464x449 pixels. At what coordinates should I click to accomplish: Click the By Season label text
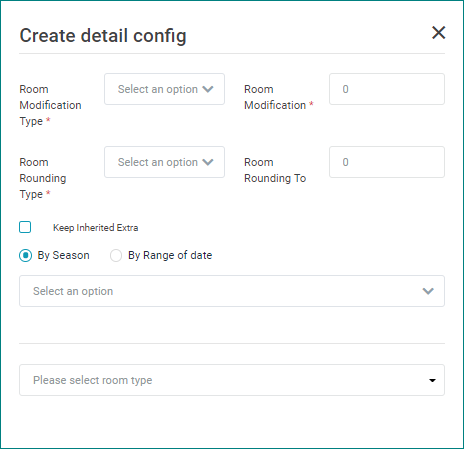(63, 255)
